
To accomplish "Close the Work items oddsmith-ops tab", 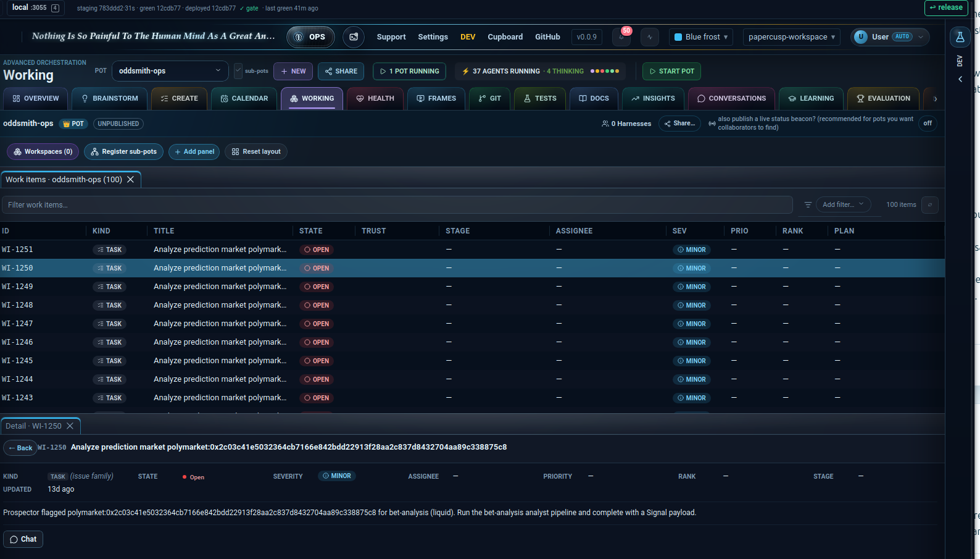I will click(x=130, y=180).
